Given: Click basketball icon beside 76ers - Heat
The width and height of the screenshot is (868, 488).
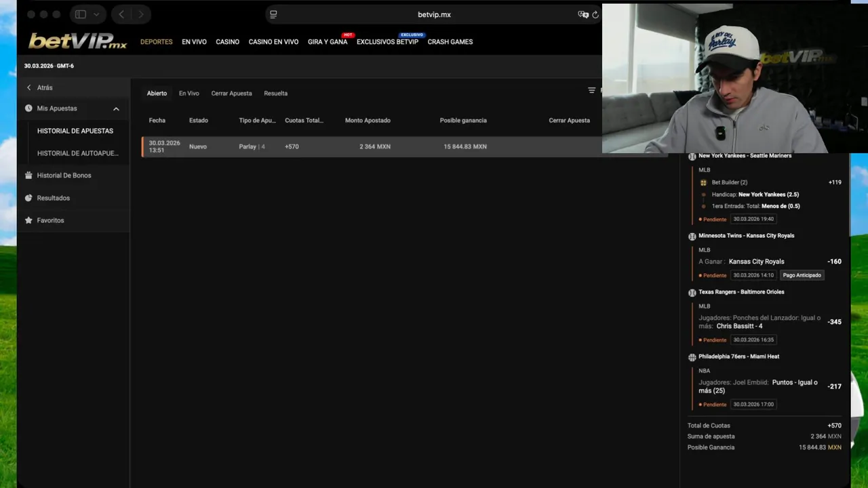Looking at the screenshot, I should 692,357.
